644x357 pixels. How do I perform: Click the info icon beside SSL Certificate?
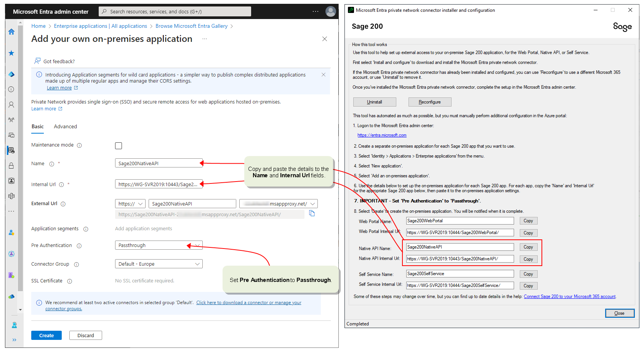[69, 281]
